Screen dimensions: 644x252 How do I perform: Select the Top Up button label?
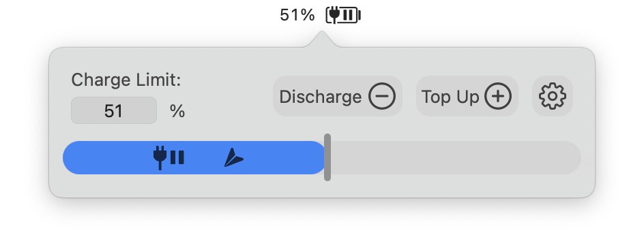[450, 97]
